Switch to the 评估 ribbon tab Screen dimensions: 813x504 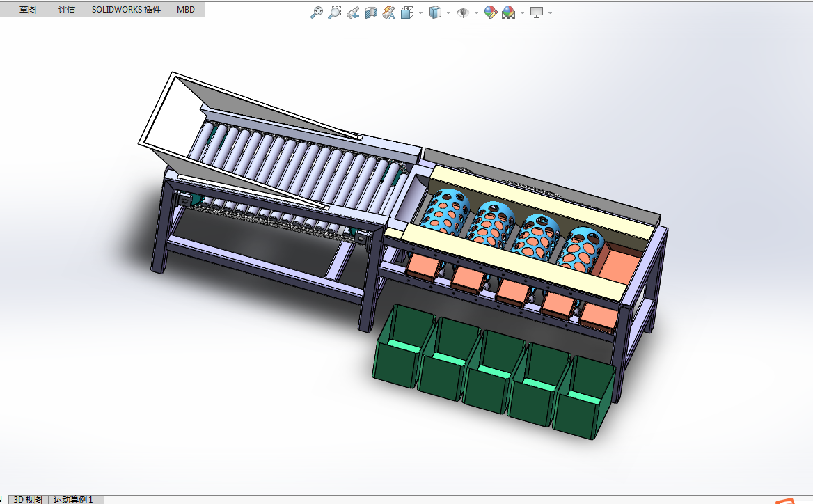(x=66, y=9)
